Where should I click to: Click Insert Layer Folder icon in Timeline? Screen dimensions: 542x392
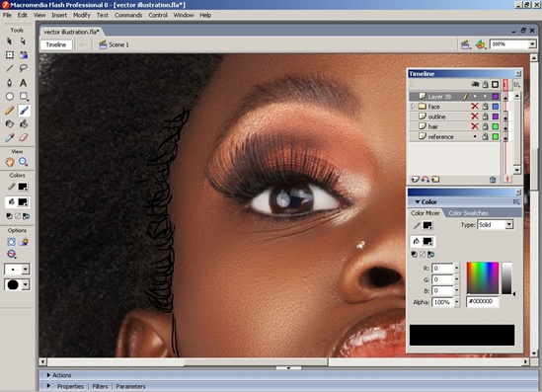coord(435,179)
